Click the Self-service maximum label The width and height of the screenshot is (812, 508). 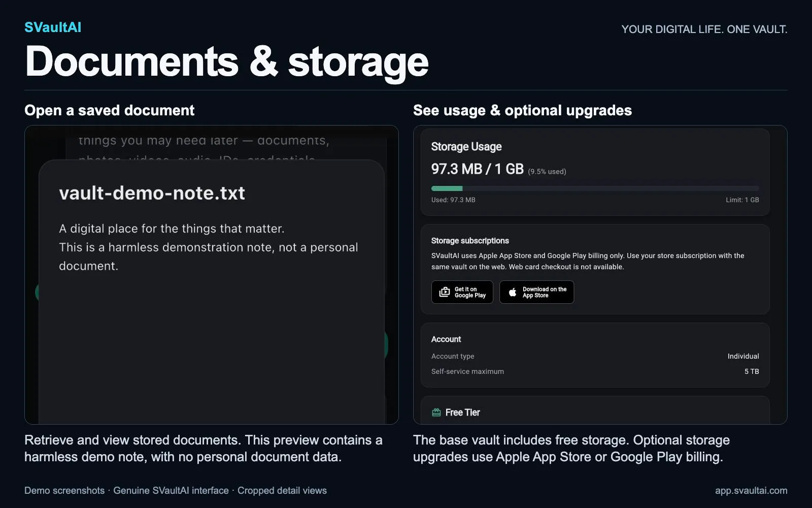point(467,372)
